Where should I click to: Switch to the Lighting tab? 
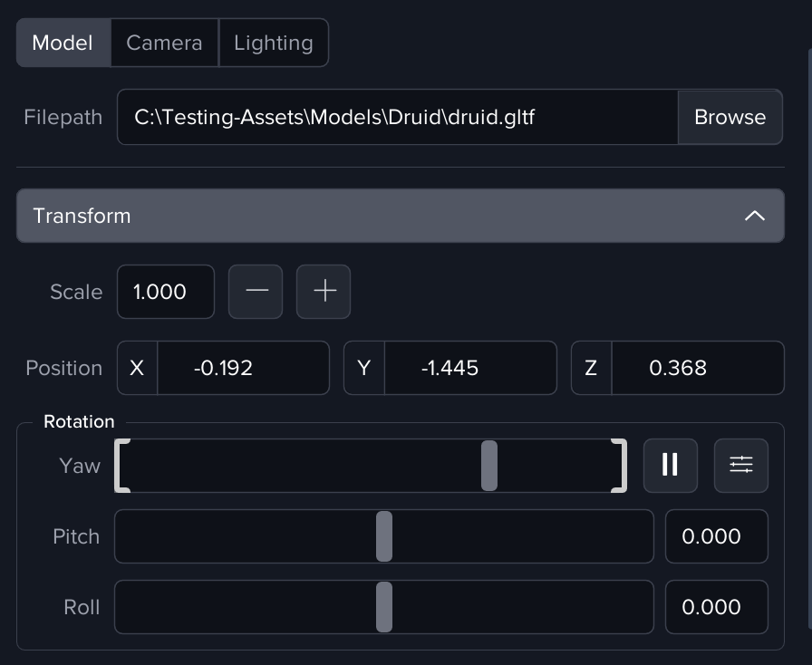click(x=273, y=43)
